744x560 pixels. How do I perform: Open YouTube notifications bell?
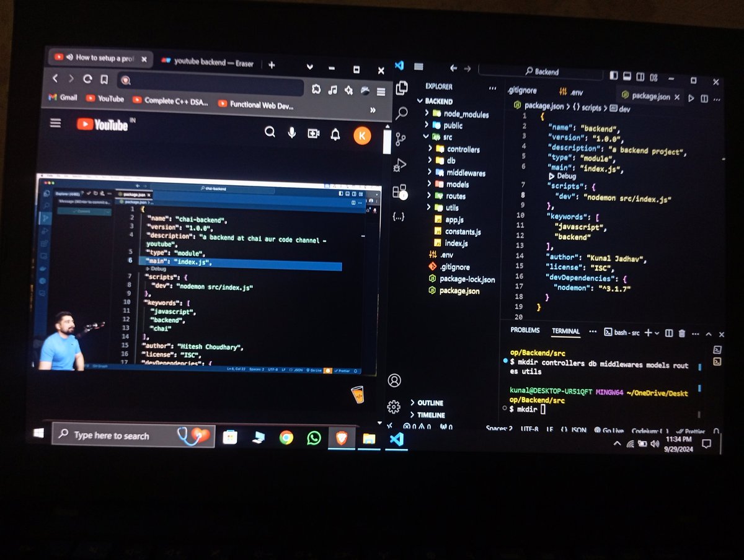[335, 134]
